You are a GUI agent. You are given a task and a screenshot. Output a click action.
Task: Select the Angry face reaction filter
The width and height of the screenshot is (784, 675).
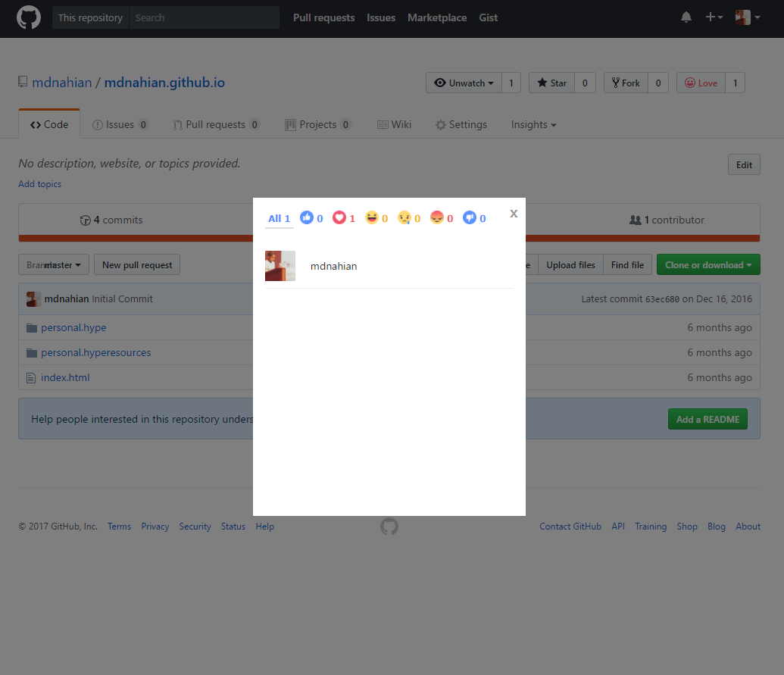(x=442, y=218)
